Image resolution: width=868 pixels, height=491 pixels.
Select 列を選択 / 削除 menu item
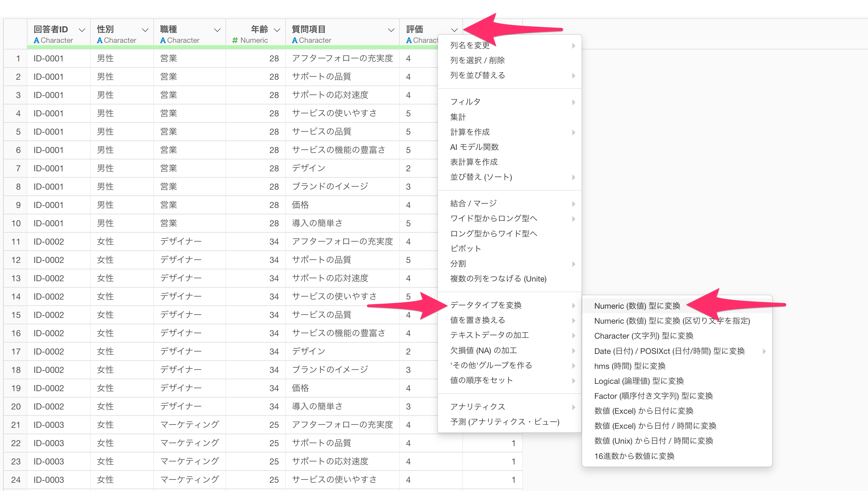coord(477,60)
